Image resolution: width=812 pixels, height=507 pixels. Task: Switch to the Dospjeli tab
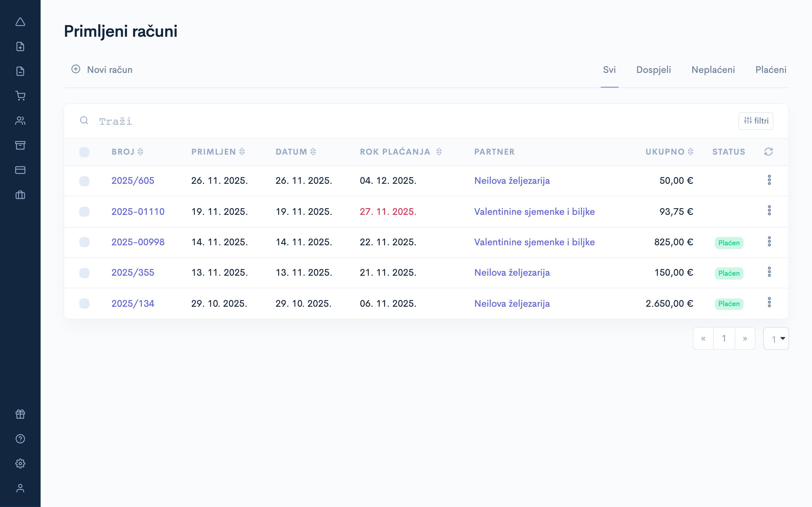(x=653, y=70)
